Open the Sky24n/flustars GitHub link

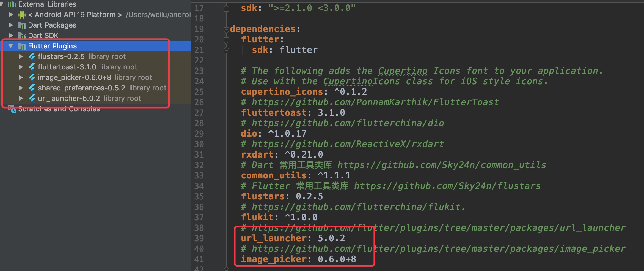coord(447,186)
